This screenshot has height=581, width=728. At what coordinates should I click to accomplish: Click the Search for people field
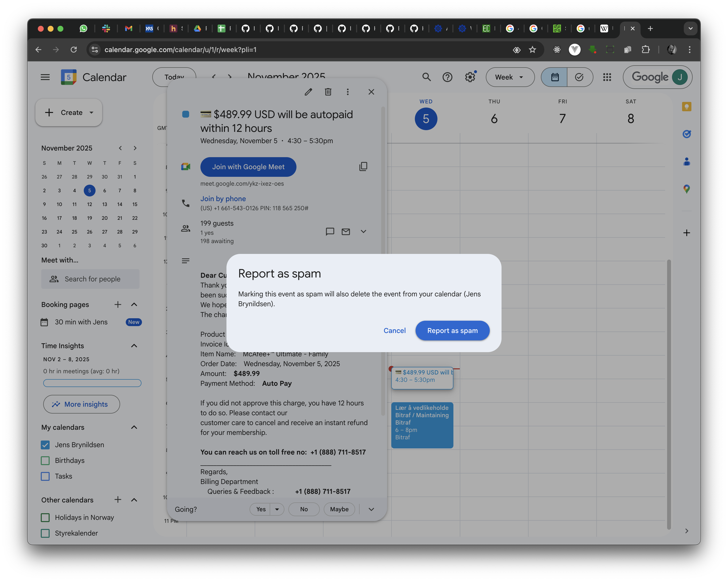coord(90,279)
